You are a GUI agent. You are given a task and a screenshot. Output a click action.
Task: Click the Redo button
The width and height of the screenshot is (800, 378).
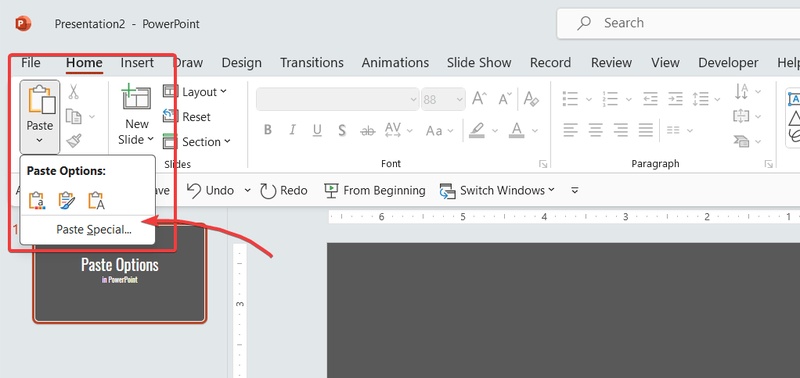click(x=284, y=191)
